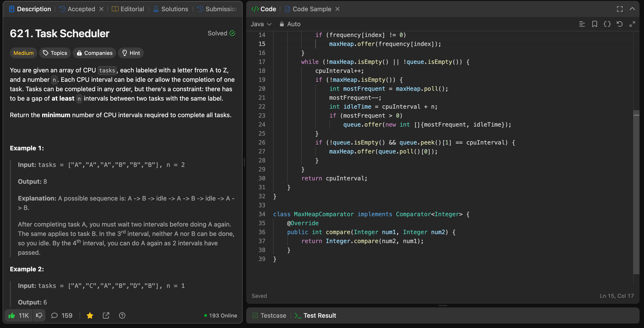644x328 pixels.
Task: Open the Companies button
Action: [x=94, y=53]
